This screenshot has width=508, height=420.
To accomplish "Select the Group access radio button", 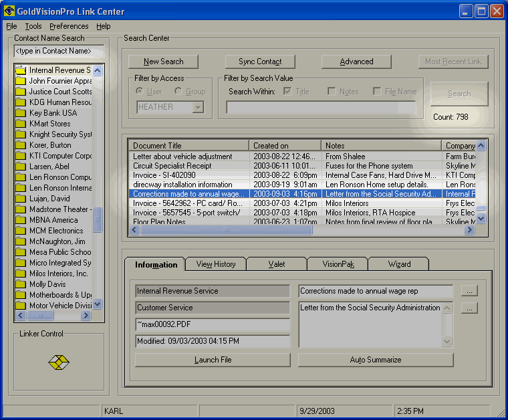I will coord(178,92).
